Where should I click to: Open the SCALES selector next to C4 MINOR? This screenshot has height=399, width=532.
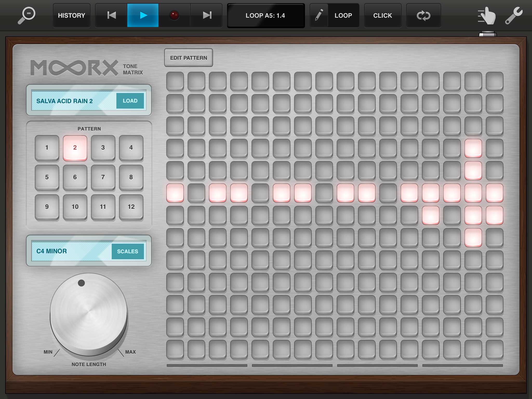(x=127, y=251)
